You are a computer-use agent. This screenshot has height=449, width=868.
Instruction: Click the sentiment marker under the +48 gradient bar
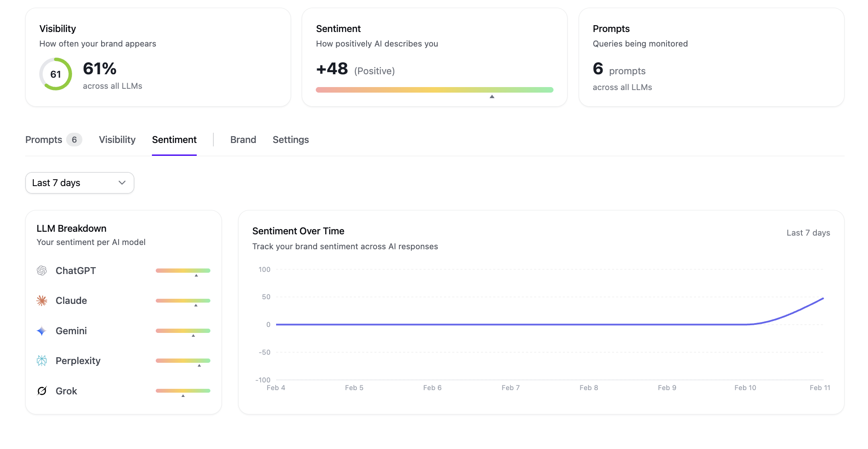point(492,97)
